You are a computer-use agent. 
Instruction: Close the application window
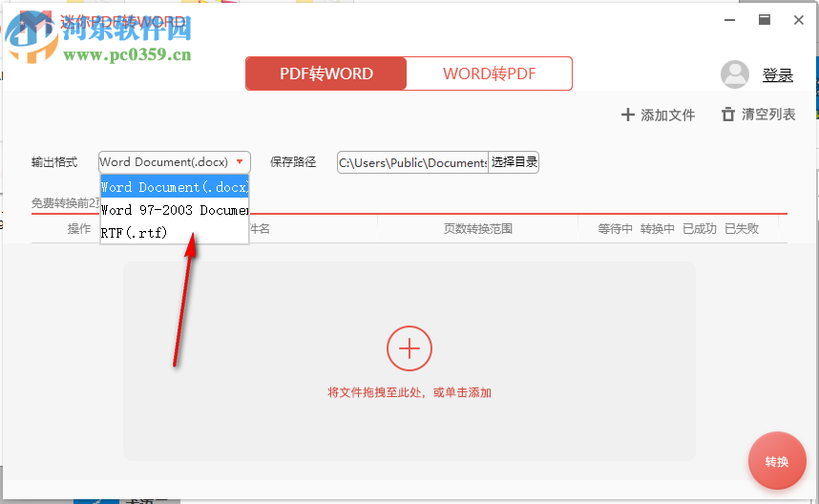[799, 20]
